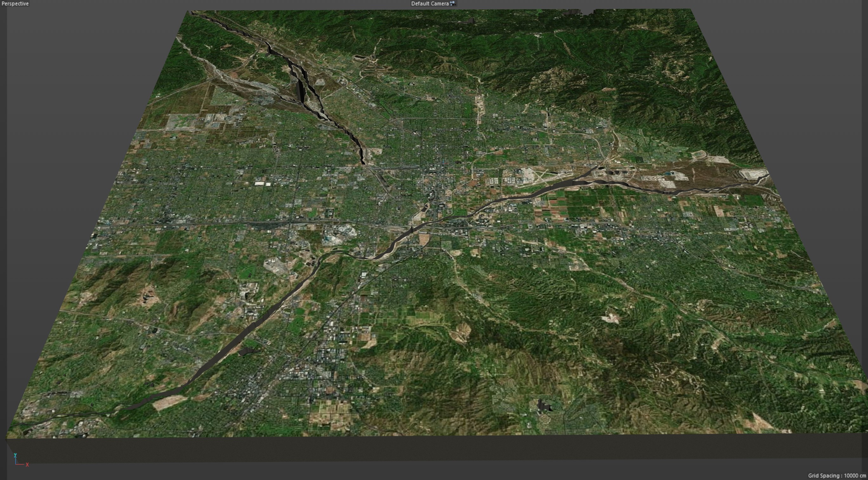
Task: Click the Grid Spacing readout text
Action: tap(837, 476)
